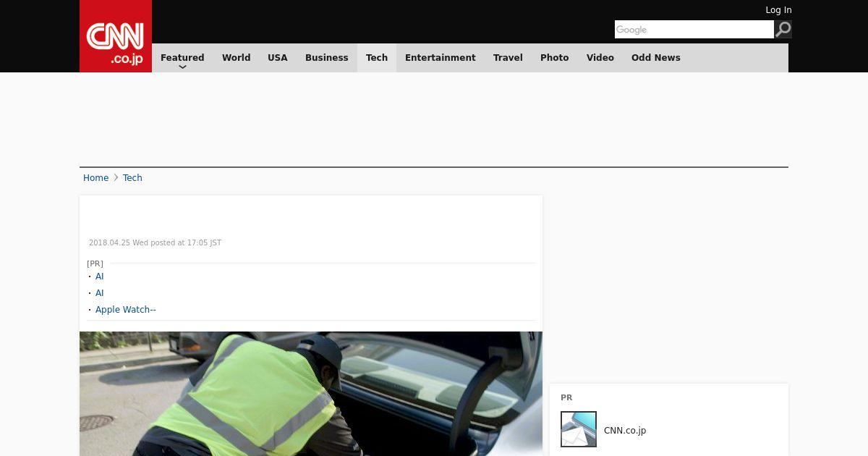Click the mail thumbnail in PR box
The width and height of the screenshot is (868, 456).
coord(579,429)
